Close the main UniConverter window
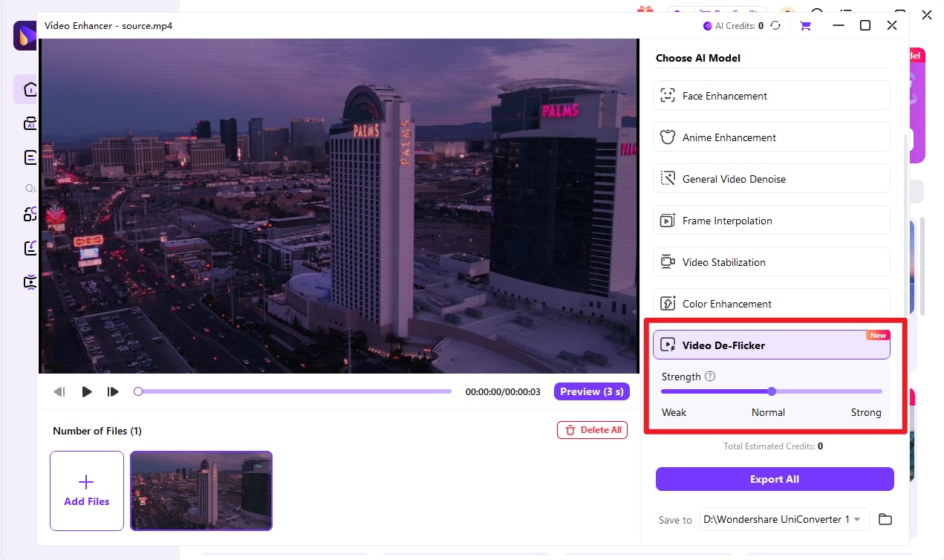Screen dimensions: 944x560 tap(926, 14)
